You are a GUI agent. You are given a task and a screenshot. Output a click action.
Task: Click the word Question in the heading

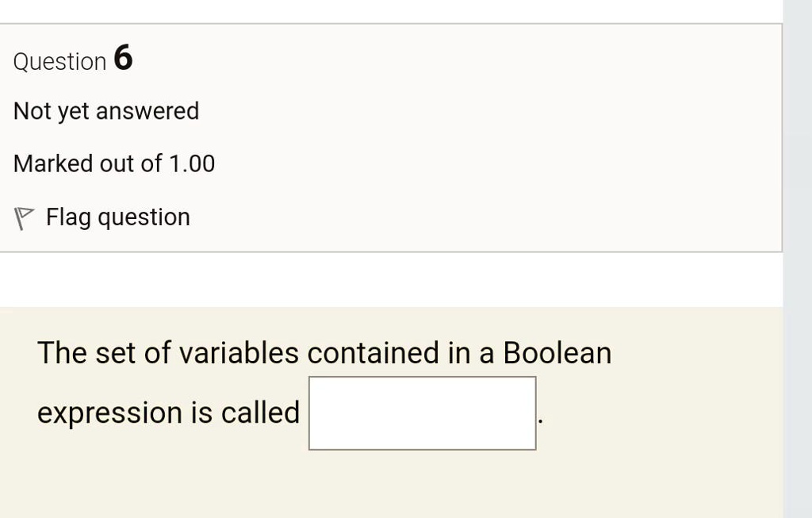click(x=59, y=62)
